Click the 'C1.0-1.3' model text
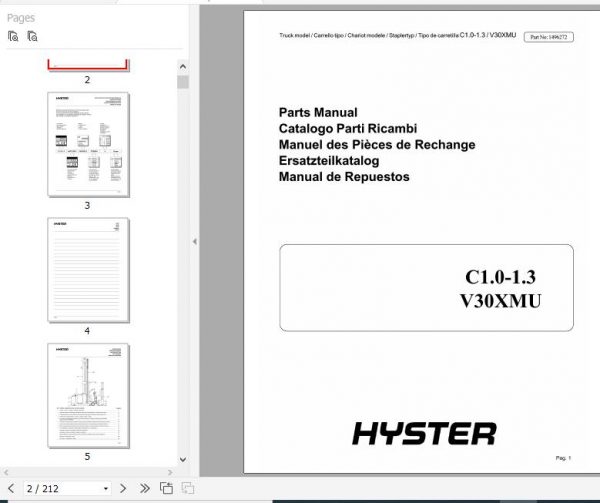This screenshot has width=600, height=503. (x=500, y=277)
